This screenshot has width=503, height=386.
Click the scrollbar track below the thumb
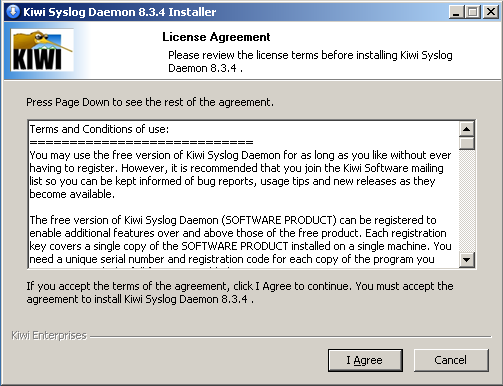click(x=467, y=201)
